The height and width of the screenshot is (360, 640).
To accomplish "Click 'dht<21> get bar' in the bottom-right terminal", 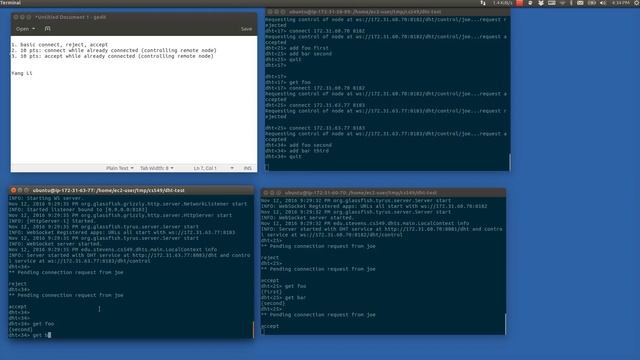I will coord(284,298).
